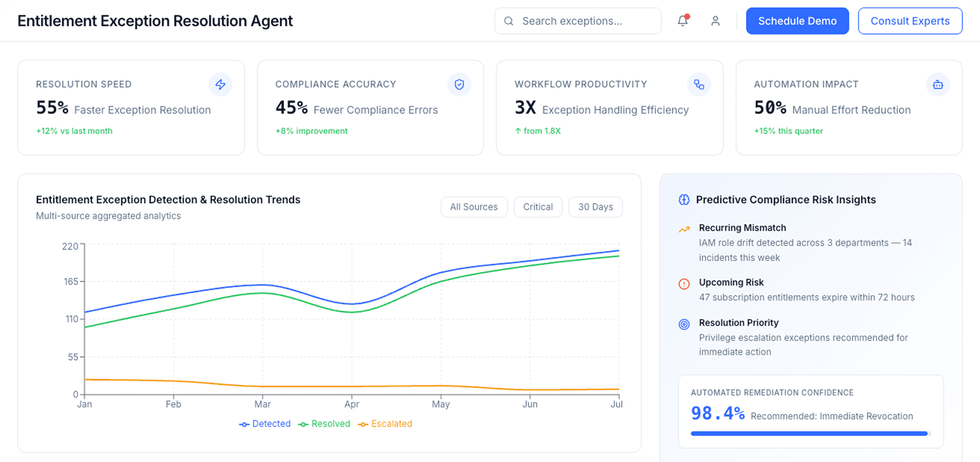Click the target Resolution Priority icon
Image resolution: width=980 pixels, height=462 pixels.
[x=684, y=324]
